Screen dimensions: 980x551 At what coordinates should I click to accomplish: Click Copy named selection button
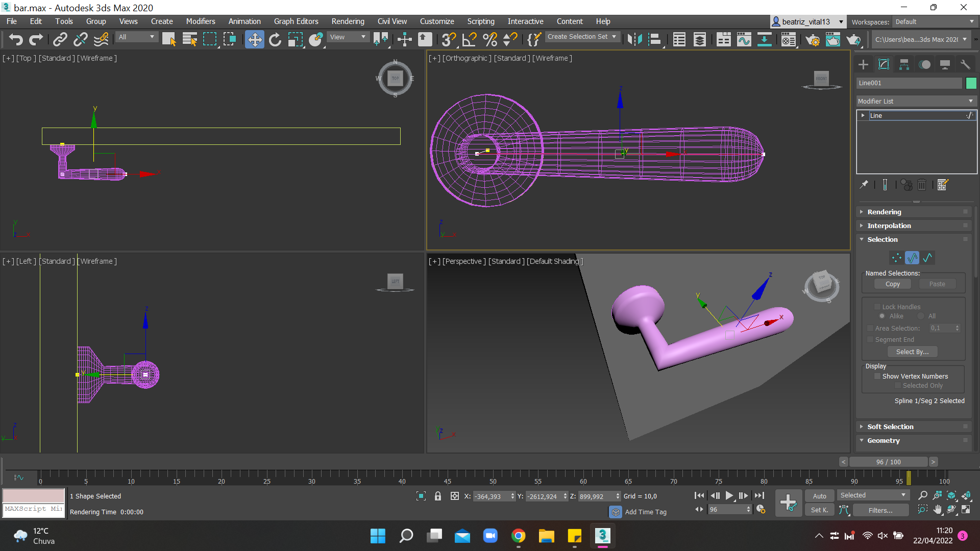point(892,284)
